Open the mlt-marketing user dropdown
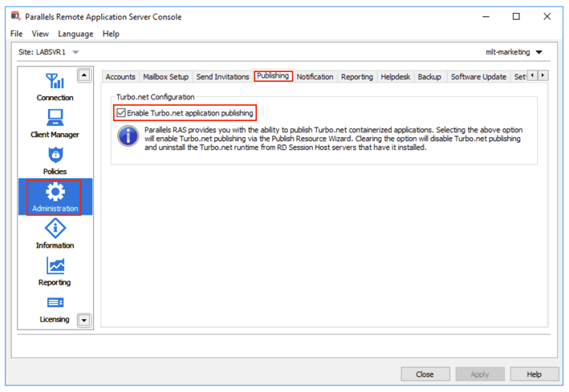The width and height of the screenshot is (569, 392). [x=539, y=52]
